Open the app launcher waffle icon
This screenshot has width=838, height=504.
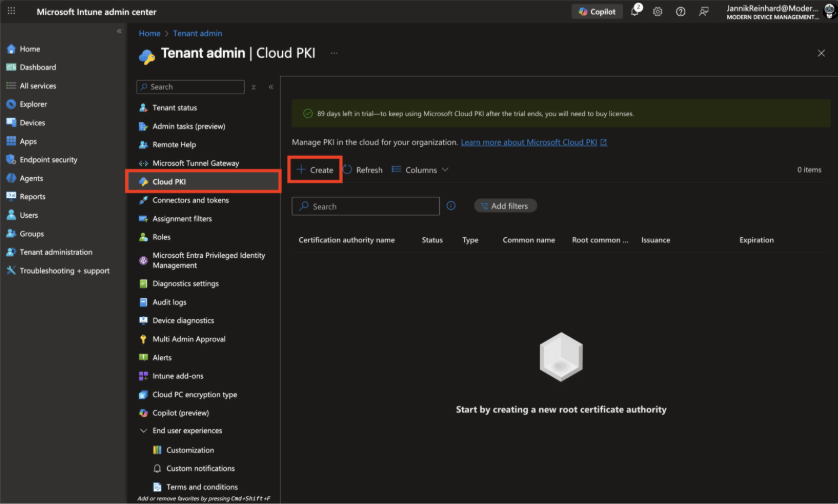tap(11, 11)
